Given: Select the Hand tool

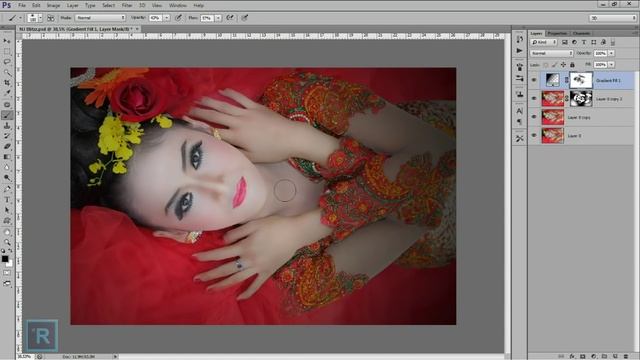Looking at the screenshot, I should [x=7, y=232].
